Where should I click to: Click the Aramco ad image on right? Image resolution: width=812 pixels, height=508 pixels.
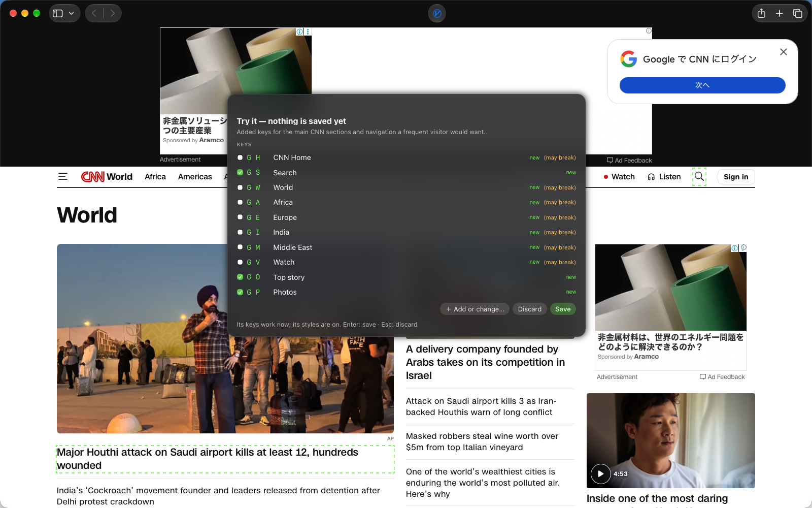click(x=670, y=288)
